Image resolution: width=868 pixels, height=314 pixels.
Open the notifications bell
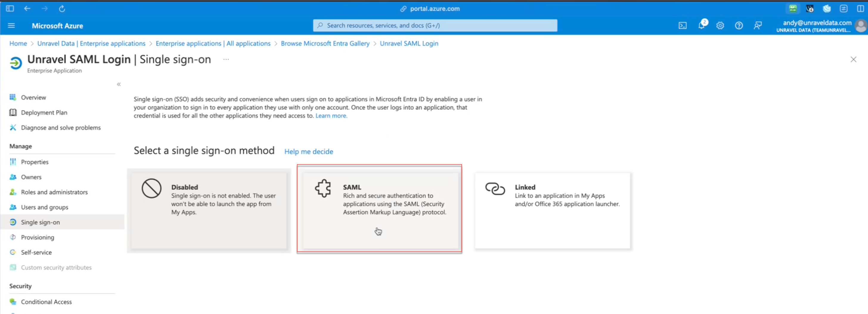click(702, 25)
